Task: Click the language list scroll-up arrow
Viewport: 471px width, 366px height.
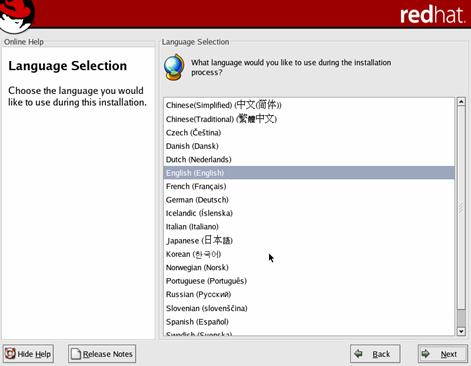Action: click(x=461, y=102)
